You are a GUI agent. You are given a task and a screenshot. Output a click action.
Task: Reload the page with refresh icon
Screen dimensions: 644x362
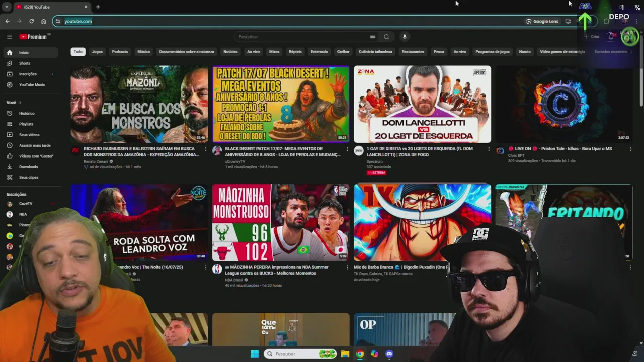pos(31,21)
